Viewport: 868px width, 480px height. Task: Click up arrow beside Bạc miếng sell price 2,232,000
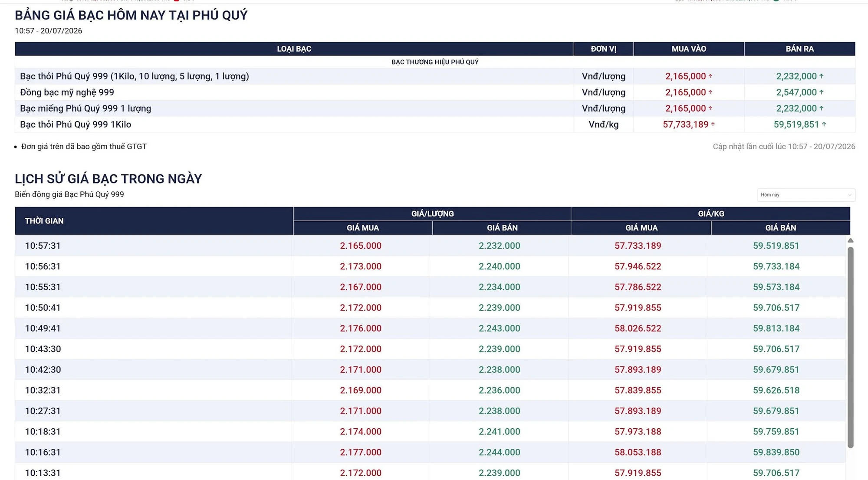pyautogui.click(x=821, y=108)
